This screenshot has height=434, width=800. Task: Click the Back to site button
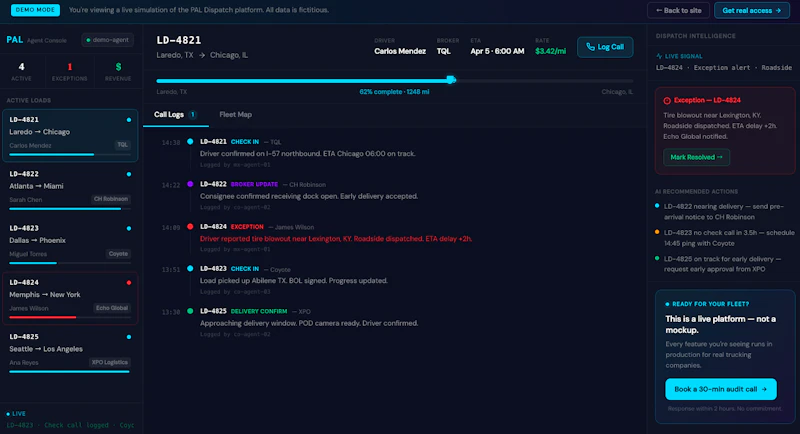[x=678, y=10]
